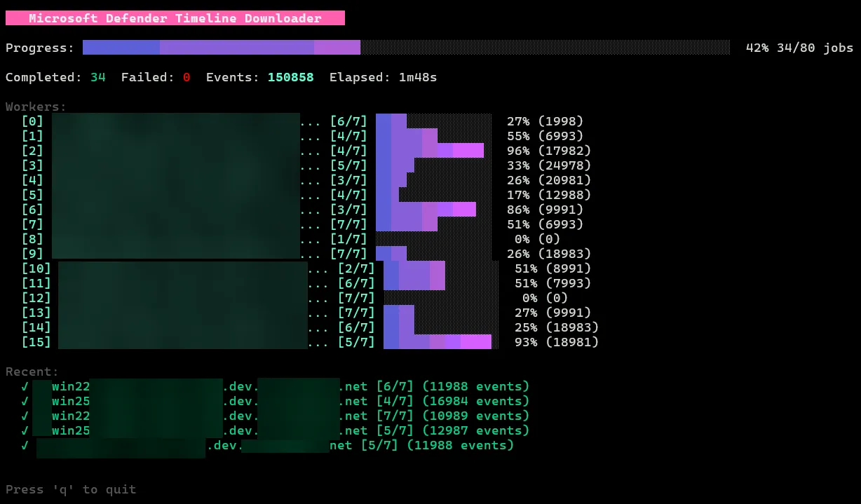The image size is (861, 504).
Task: Click the checkmark beside win22 recent job
Action: coord(25,386)
